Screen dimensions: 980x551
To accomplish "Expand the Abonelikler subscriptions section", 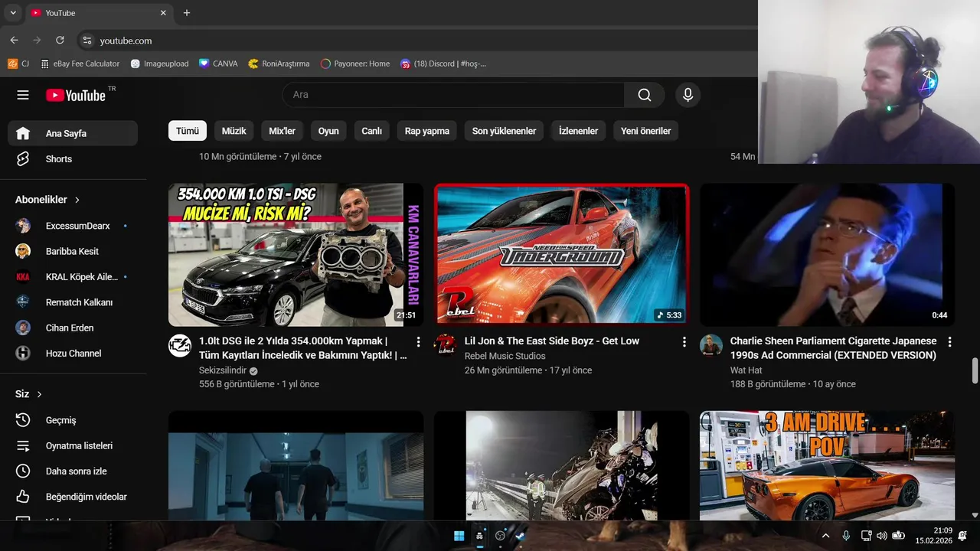I will 47,200.
